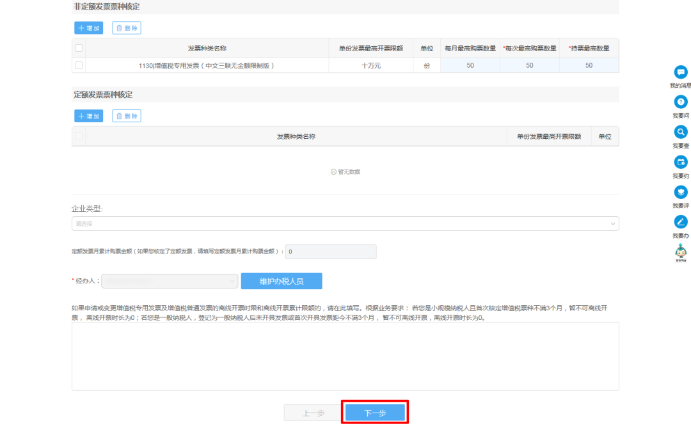Click the first blue chat icon in right sidebar
This screenshot has width=691, height=428.
pos(680,72)
